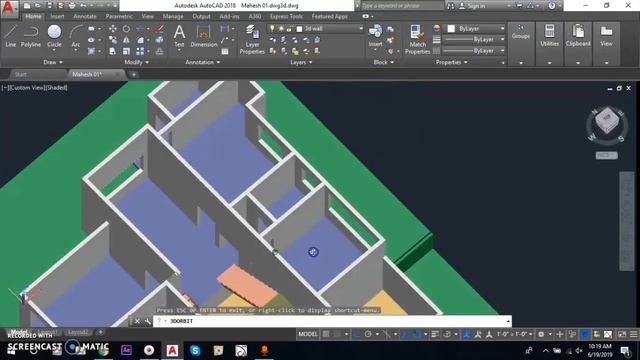Viewport: 640px width, 360px height.
Task: Choose the Move tool in Modify panel
Action: click(x=113, y=29)
